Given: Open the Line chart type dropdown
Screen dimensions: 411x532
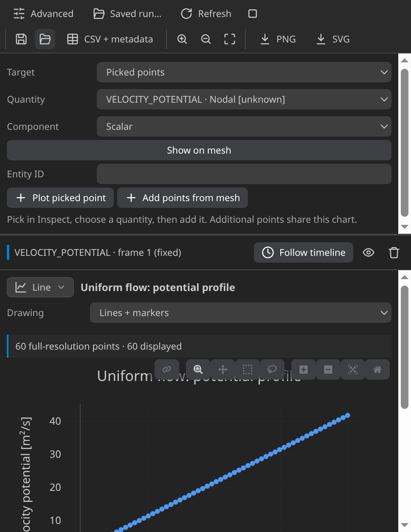Looking at the screenshot, I should tap(40, 287).
